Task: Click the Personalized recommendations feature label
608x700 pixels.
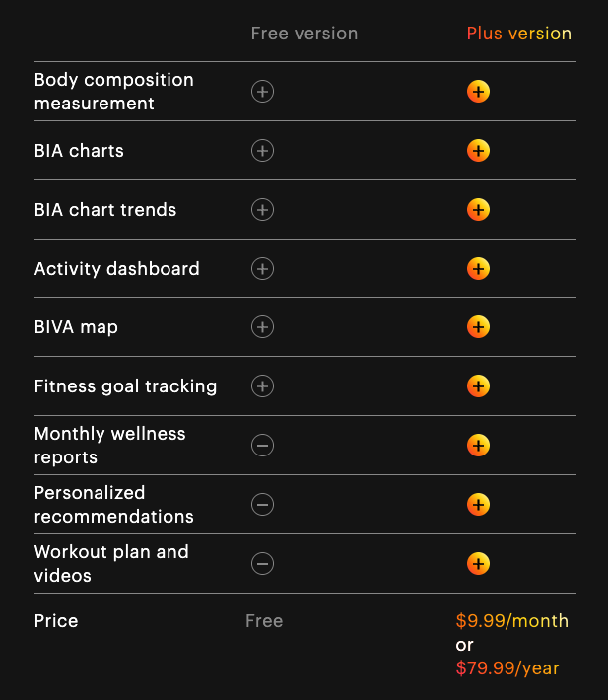Action: tap(113, 505)
